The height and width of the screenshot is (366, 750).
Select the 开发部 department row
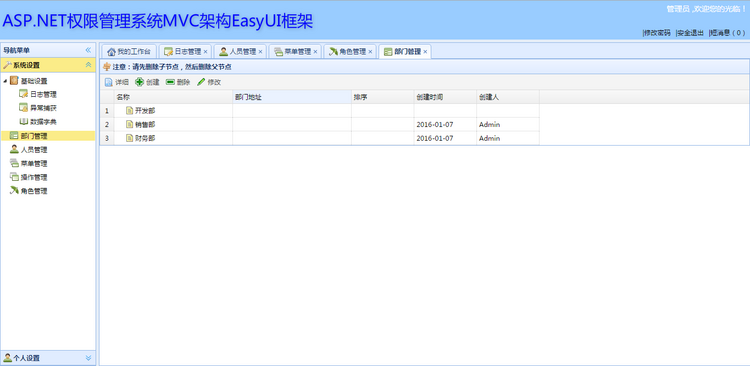tap(320, 111)
